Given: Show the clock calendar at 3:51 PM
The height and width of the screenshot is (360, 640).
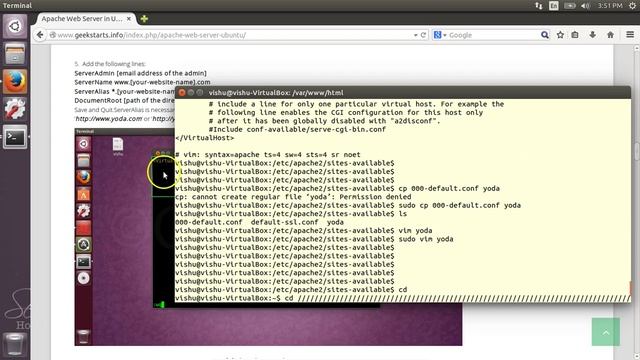Looking at the screenshot, I should 610,6.
